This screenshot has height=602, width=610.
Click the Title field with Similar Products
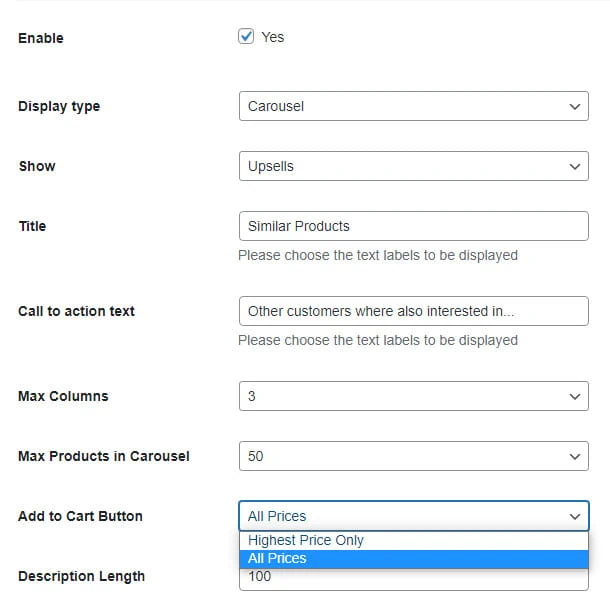413,226
